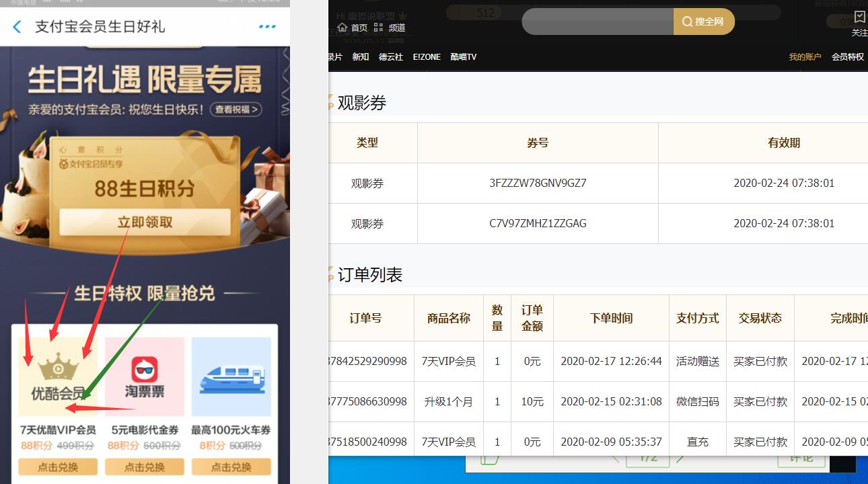Go back using the Alipay back arrow

17,27
